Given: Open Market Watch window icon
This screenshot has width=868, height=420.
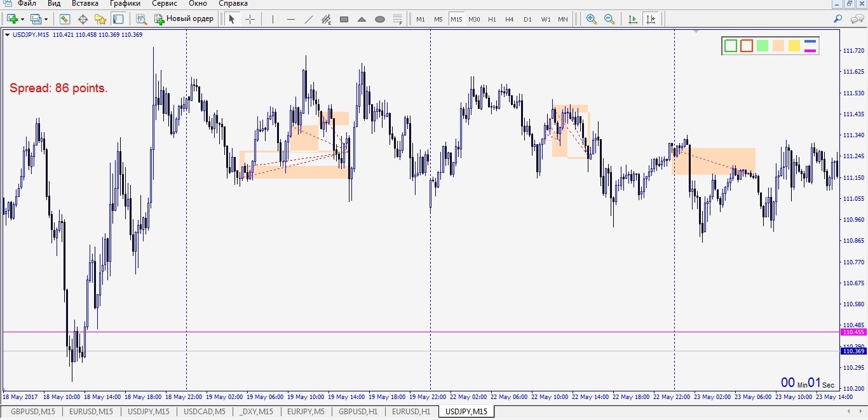Looking at the screenshot, I should pos(65,19).
